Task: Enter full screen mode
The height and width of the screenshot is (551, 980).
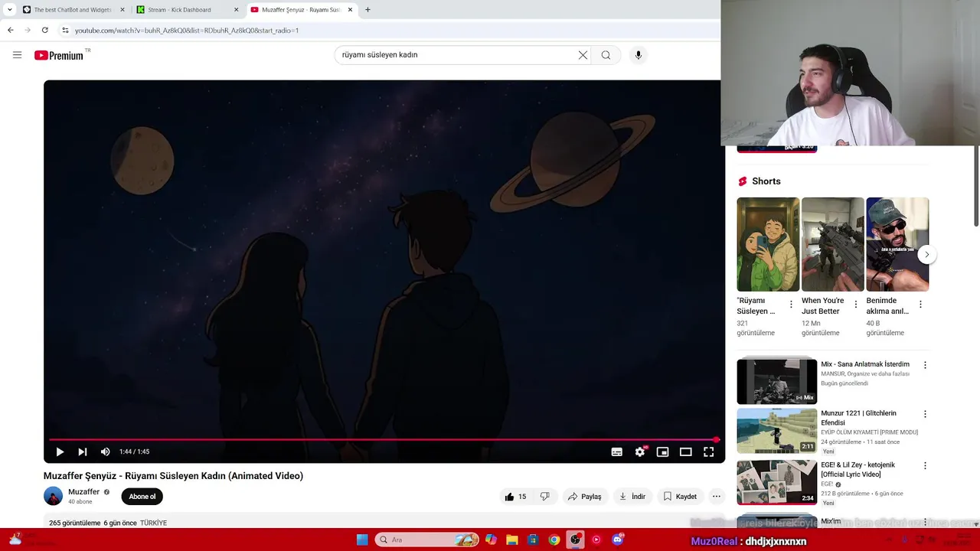Action: [709, 452]
